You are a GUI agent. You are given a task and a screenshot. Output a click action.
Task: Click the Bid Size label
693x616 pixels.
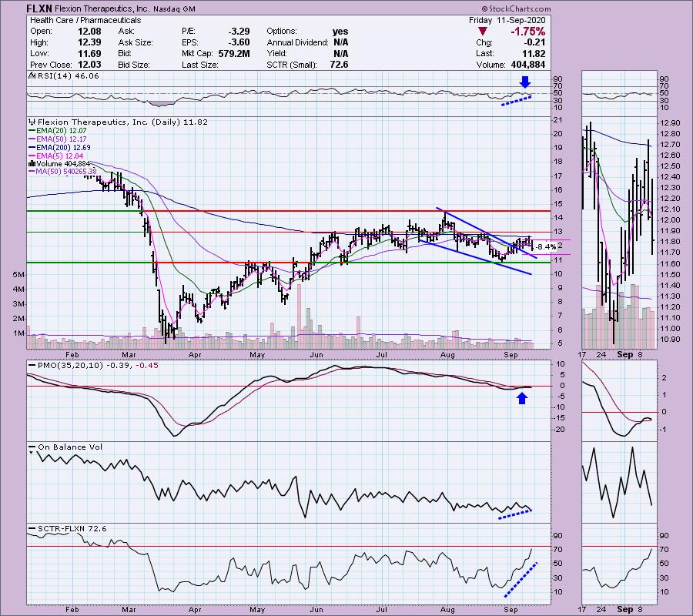133,65
